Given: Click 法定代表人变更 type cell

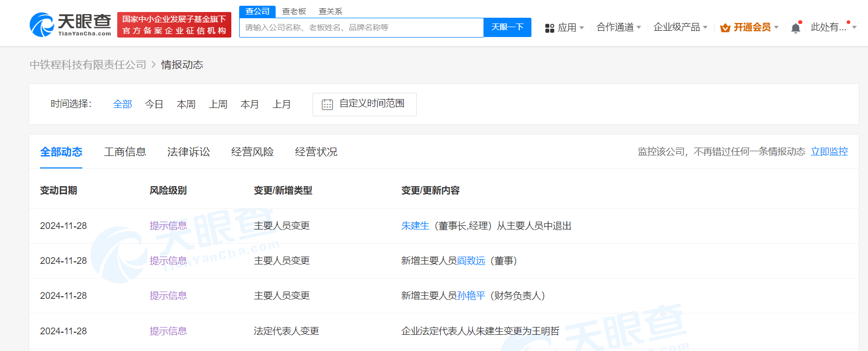Looking at the screenshot, I should (287, 331).
